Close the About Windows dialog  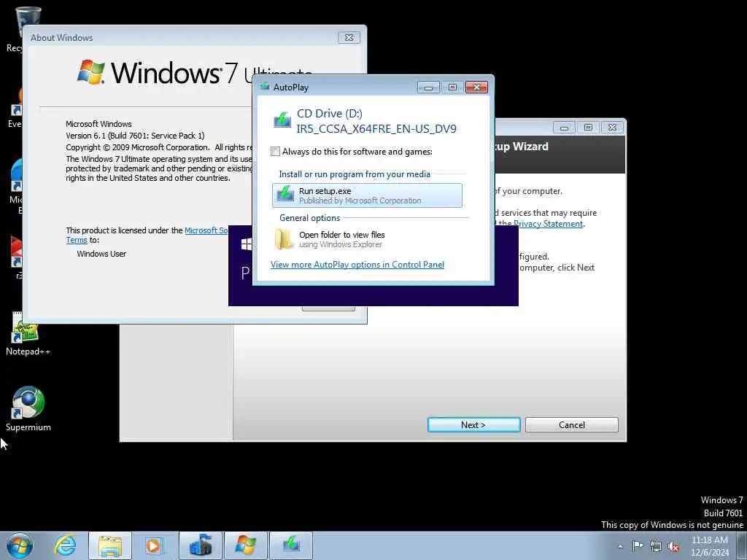click(349, 38)
